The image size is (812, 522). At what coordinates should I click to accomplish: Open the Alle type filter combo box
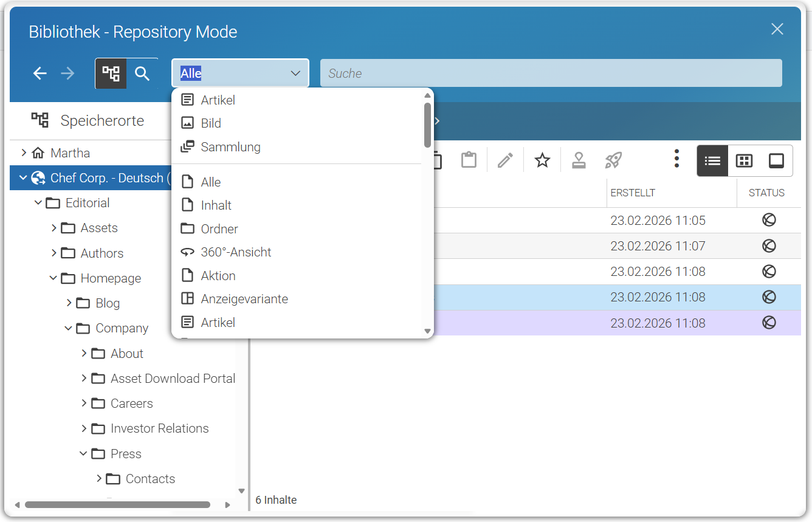(x=241, y=73)
